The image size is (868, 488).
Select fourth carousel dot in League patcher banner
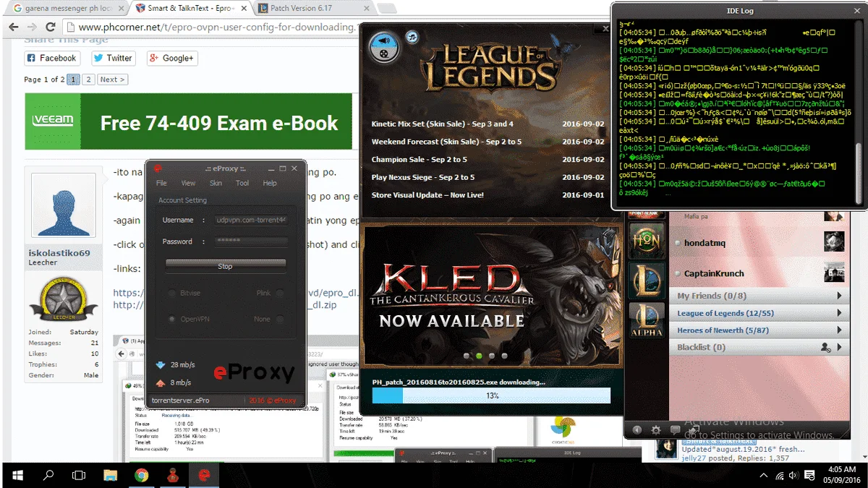(504, 356)
